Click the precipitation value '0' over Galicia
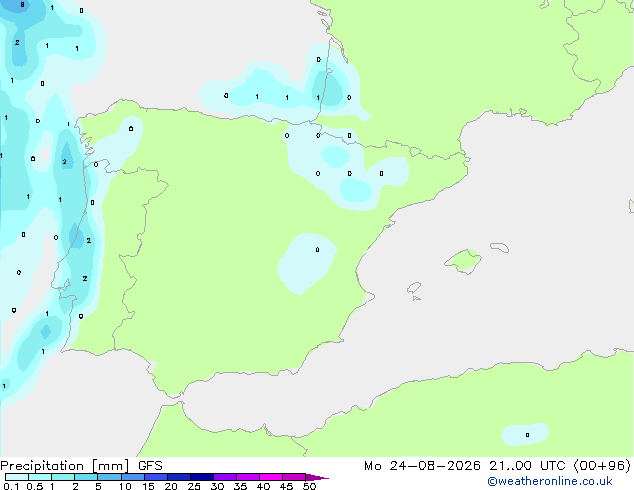The height and width of the screenshot is (490, 634). [x=131, y=129]
